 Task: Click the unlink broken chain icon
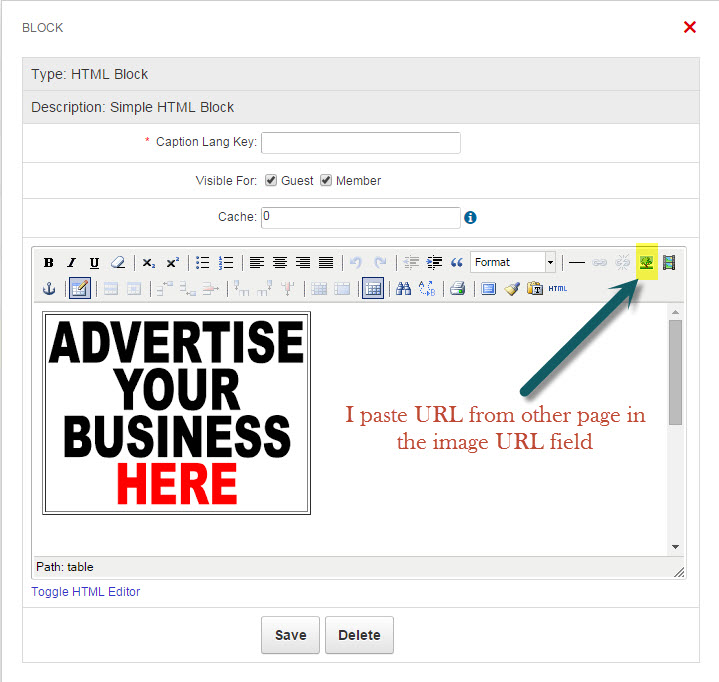[623, 263]
